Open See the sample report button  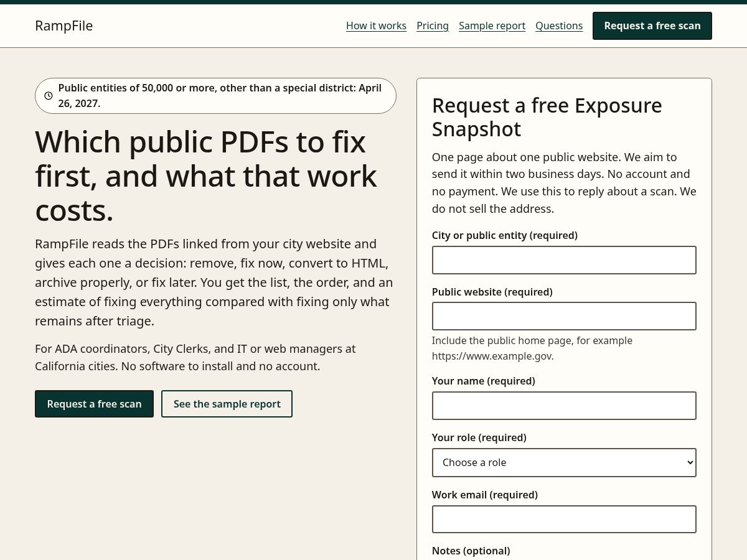point(227,404)
